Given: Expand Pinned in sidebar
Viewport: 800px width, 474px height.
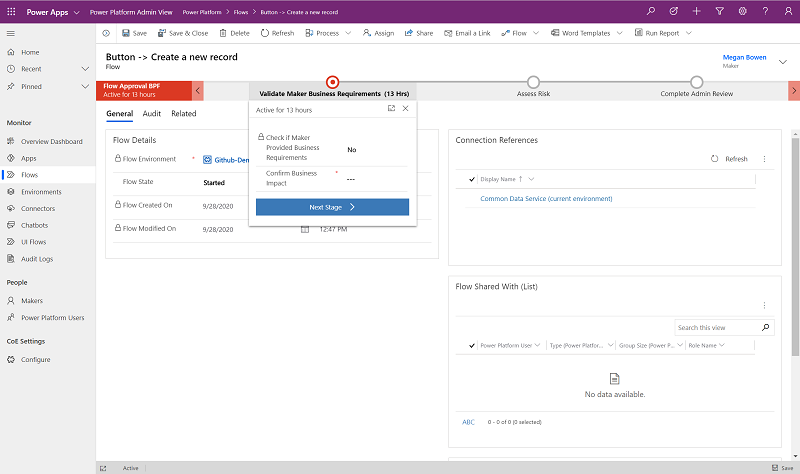Looking at the screenshot, I should (85, 87).
